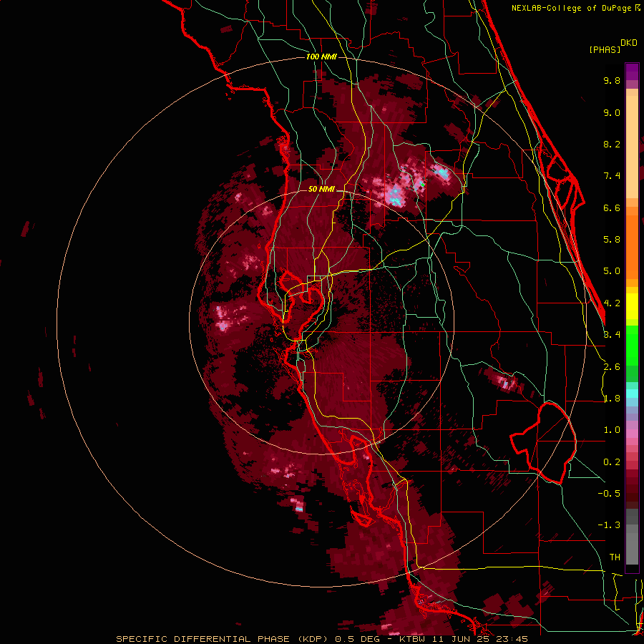Viewport: 644px width, 644px height.
Task: Click the -0.5 scale label
Action: tap(609, 494)
